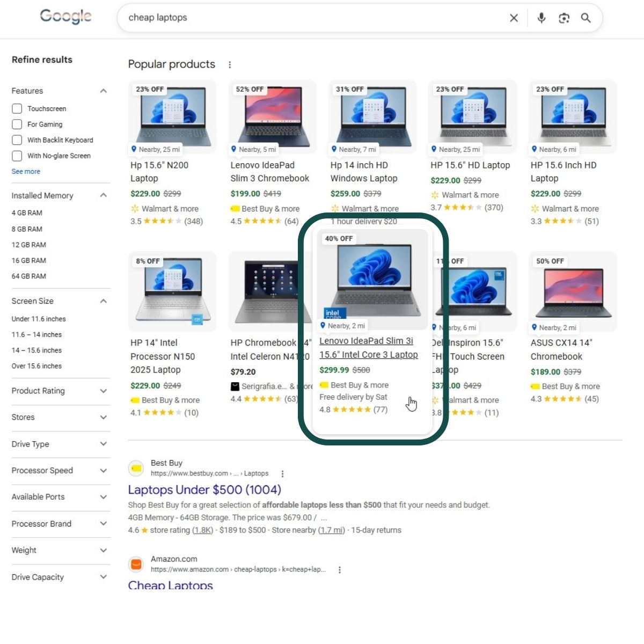Filter by 8 GB RAM
644x644 pixels.
(x=27, y=229)
